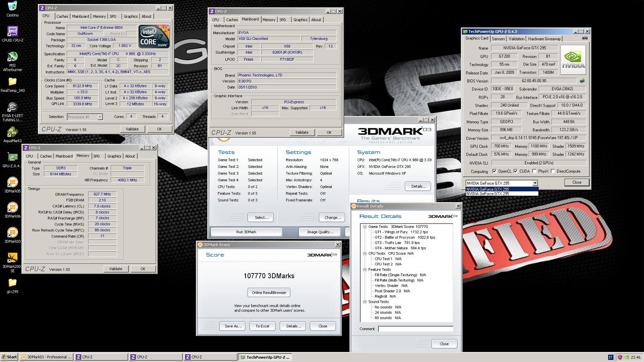Switch to SPD tab in CPU-Z Memory window
The image size is (644, 362).
coord(97,156)
